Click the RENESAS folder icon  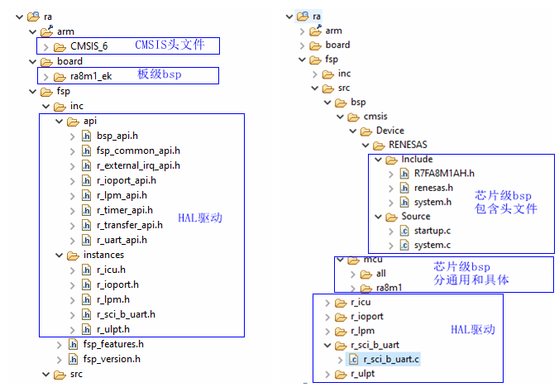pos(379,146)
